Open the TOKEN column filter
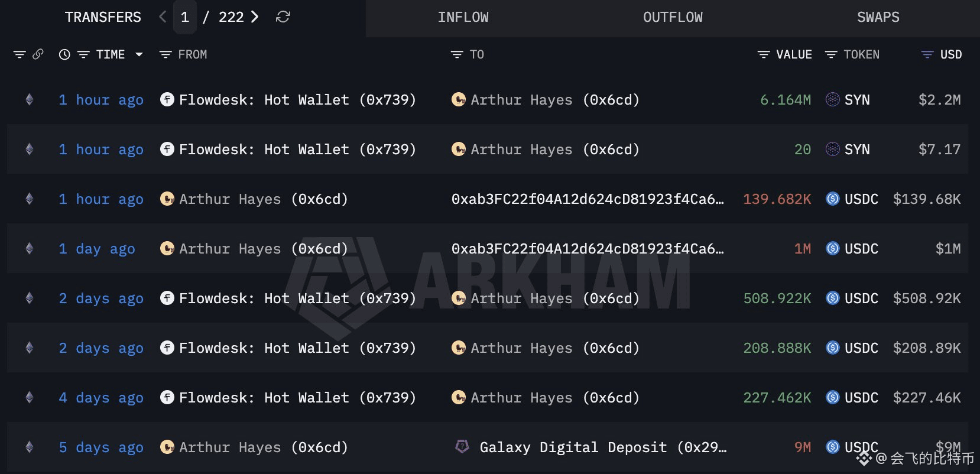The height and width of the screenshot is (474, 980). point(831,54)
